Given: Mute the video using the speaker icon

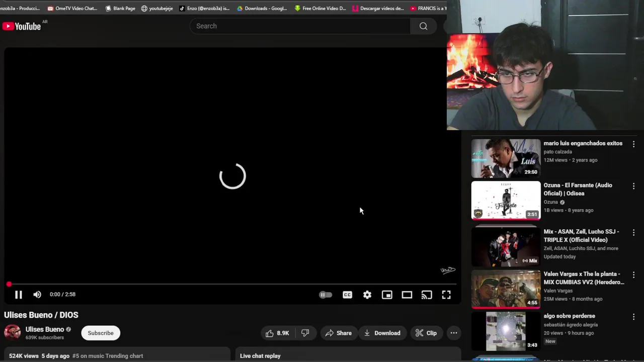Looking at the screenshot, I should [37, 295].
